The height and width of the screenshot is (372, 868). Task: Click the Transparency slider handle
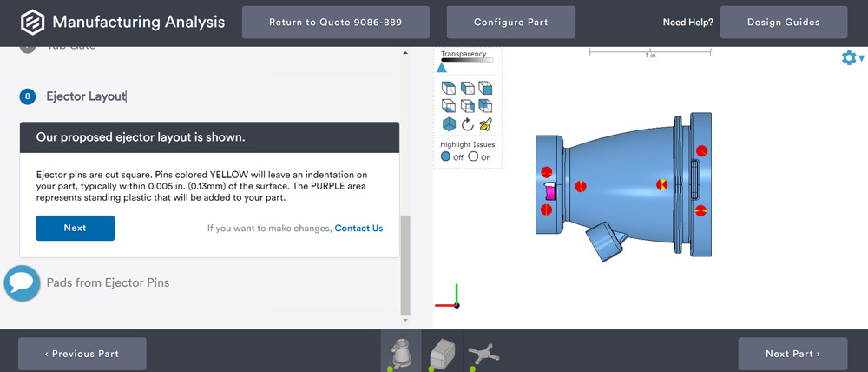[442, 68]
